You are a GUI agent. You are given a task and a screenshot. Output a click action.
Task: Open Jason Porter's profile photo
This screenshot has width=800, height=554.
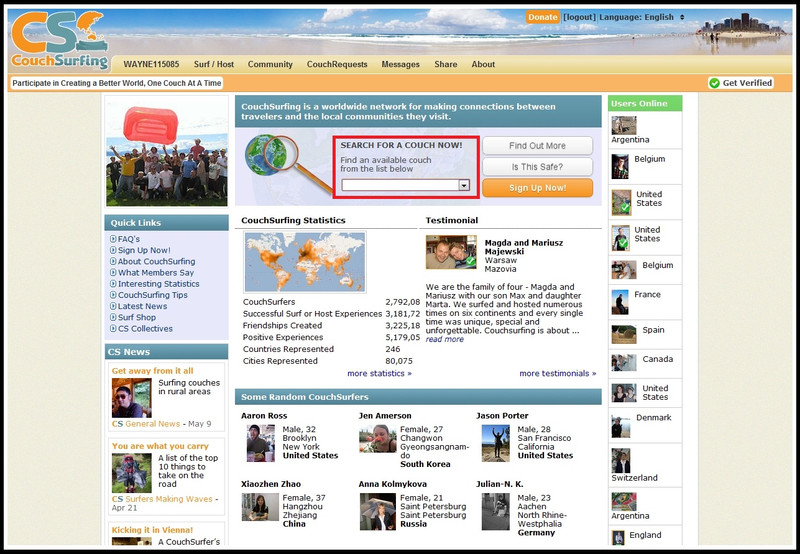point(495,443)
